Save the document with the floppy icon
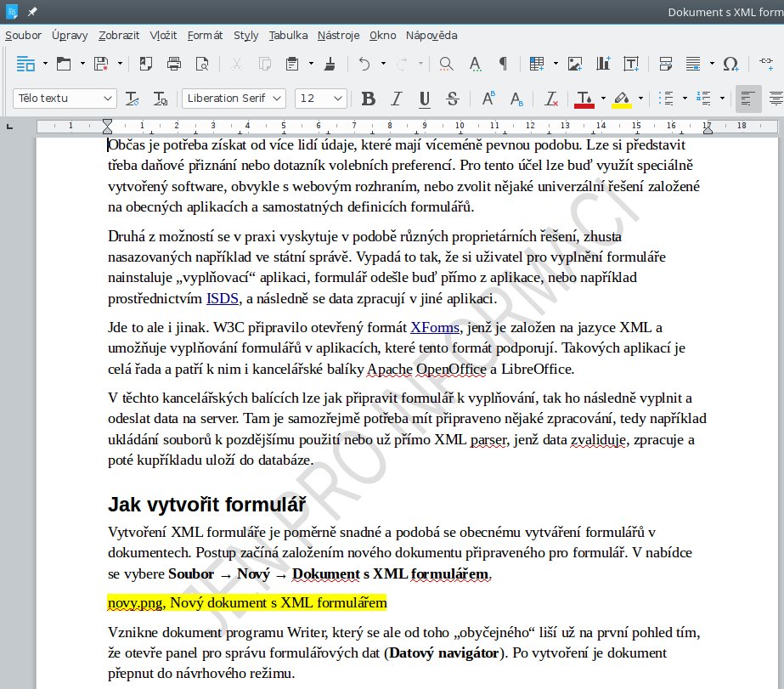 [x=101, y=64]
